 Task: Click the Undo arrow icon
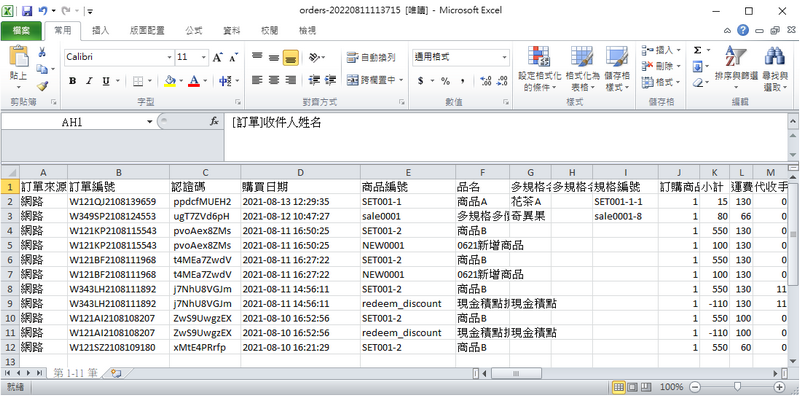[43, 10]
